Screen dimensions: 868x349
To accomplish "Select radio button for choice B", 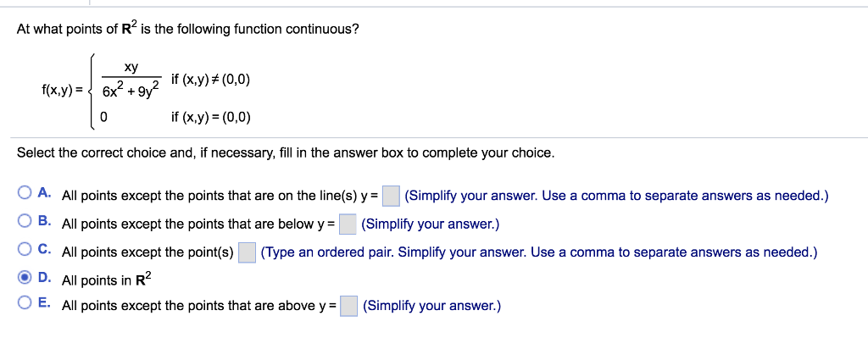I will (x=25, y=221).
